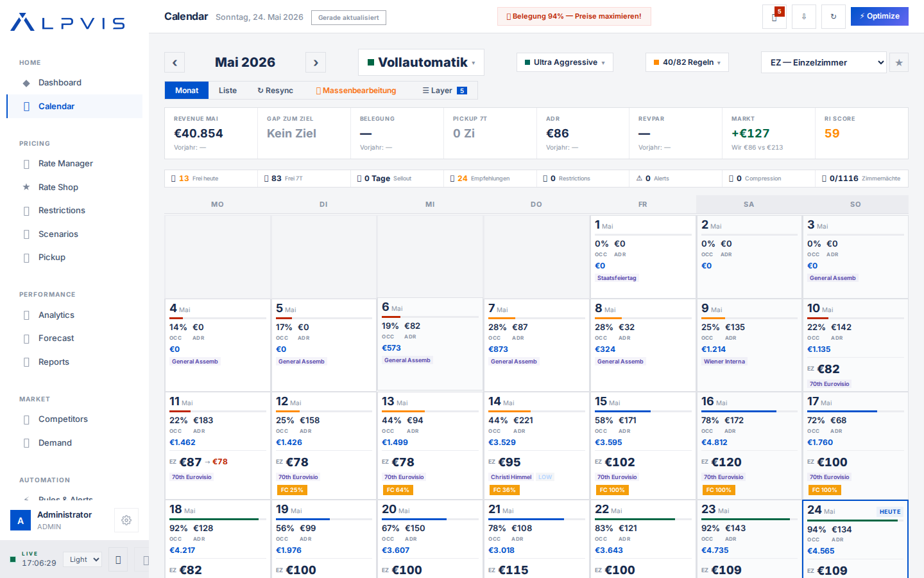Open settings gear next to Administrator

pos(126,520)
